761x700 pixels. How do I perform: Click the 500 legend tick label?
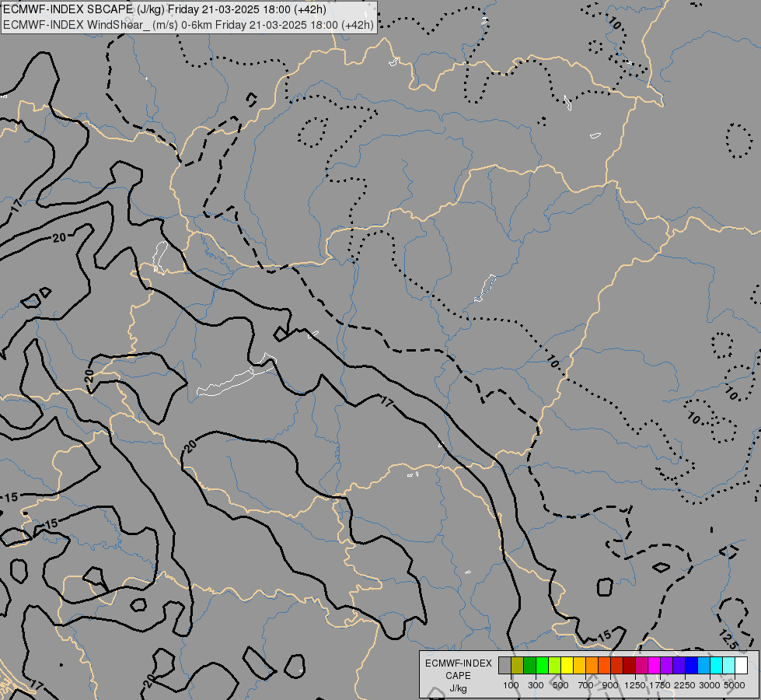point(560,685)
